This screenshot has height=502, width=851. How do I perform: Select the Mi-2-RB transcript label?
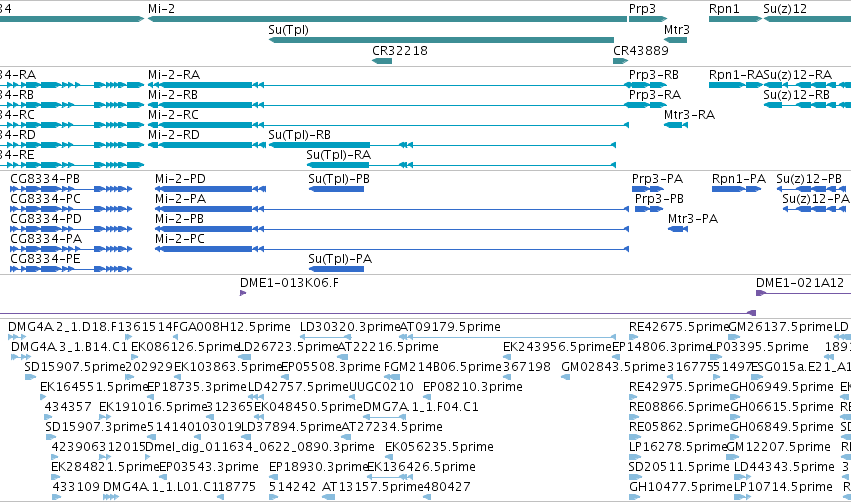(173, 94)
